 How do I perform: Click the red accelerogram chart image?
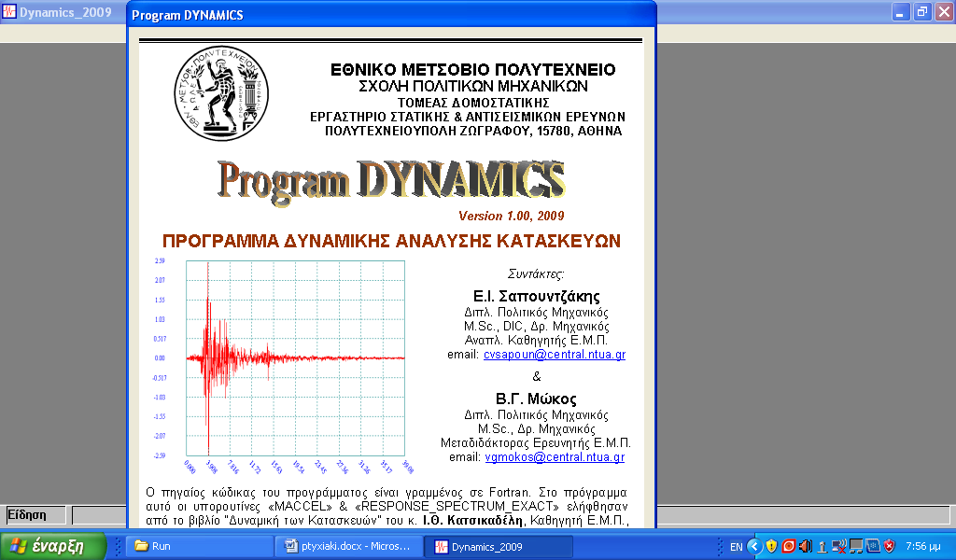tap(286, 366)
